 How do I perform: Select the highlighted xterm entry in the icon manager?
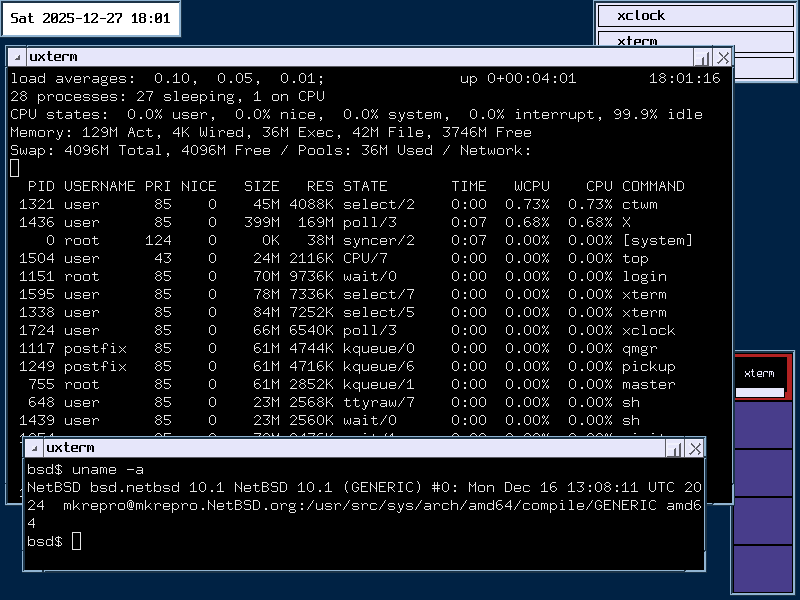click(x=764, y=373)
